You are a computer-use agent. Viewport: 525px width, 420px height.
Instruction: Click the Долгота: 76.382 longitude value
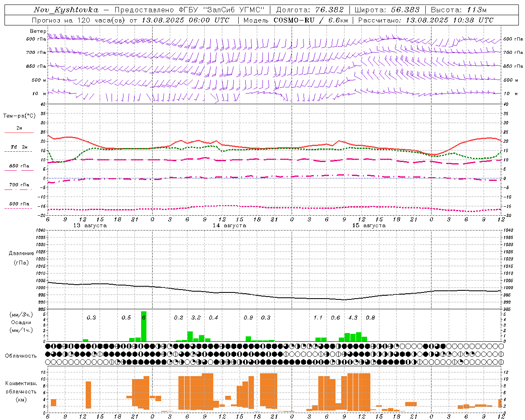(310, 10)
